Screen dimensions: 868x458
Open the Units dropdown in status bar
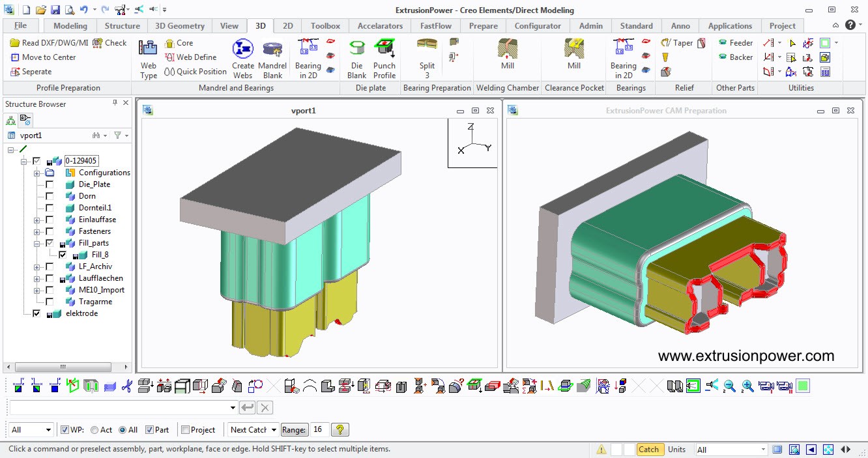coord(732,450)
